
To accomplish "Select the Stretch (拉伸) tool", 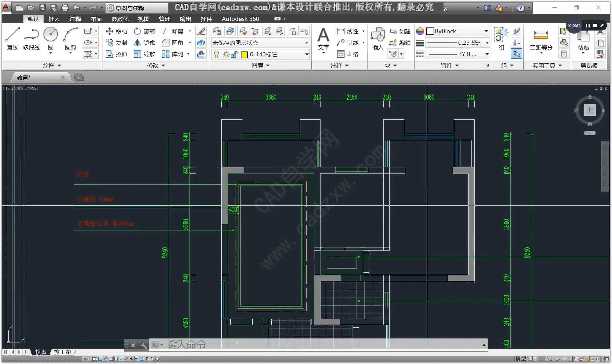I will point(116,54).
